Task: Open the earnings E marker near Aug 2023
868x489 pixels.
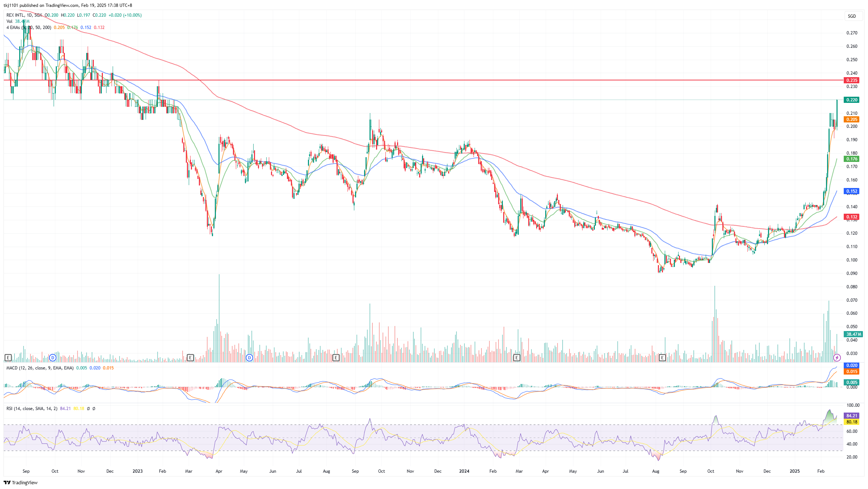Action: [x=336, y=358]
